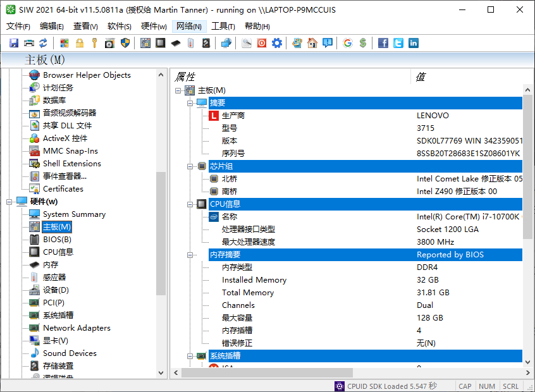
Task: Send feedback via the speech bubble icon
Action: pos(329,43)
